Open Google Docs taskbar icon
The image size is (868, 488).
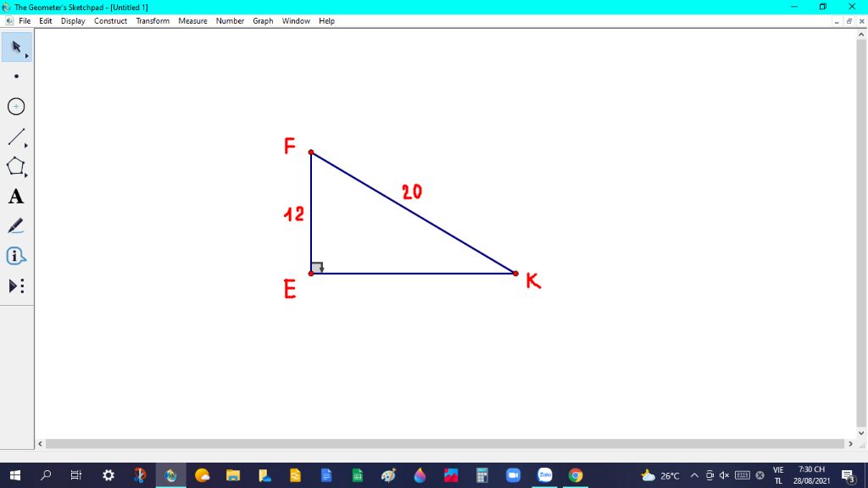[326, 475]
